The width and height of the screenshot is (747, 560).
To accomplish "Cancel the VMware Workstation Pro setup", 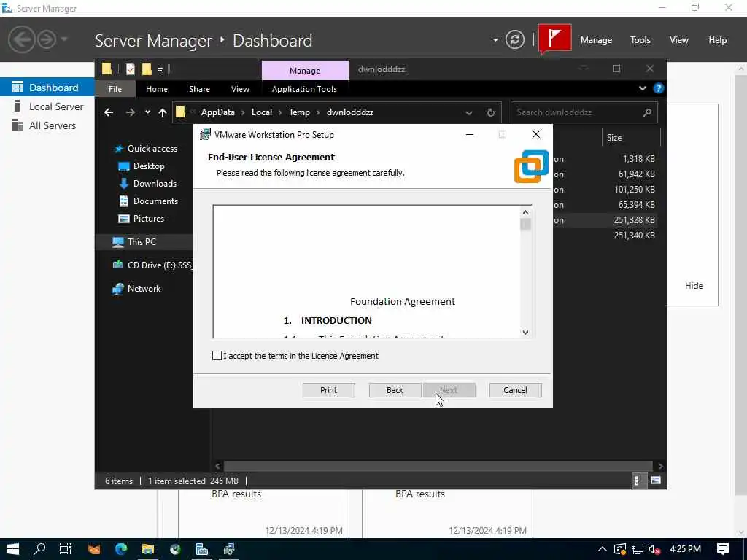I will pyautogui.click(x=516, y=390).
